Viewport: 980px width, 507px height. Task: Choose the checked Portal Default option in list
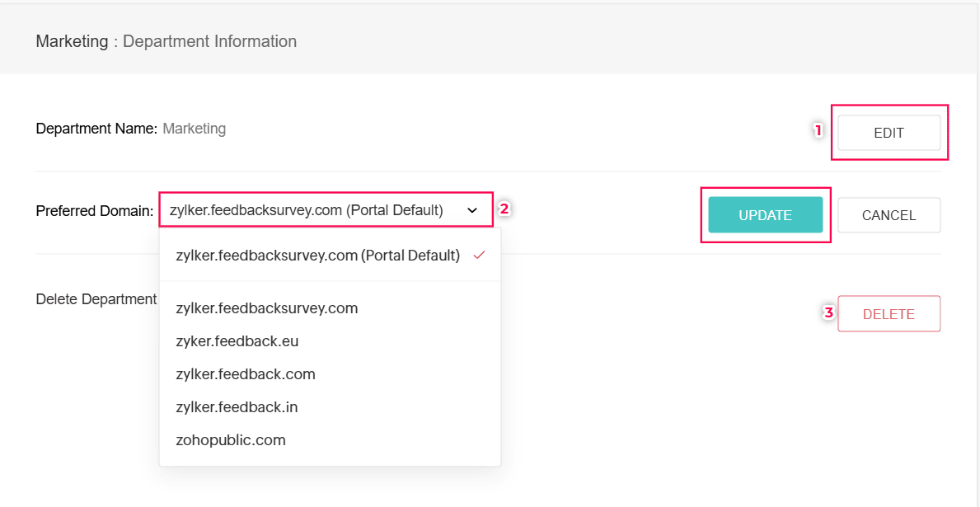pos(317,256)
